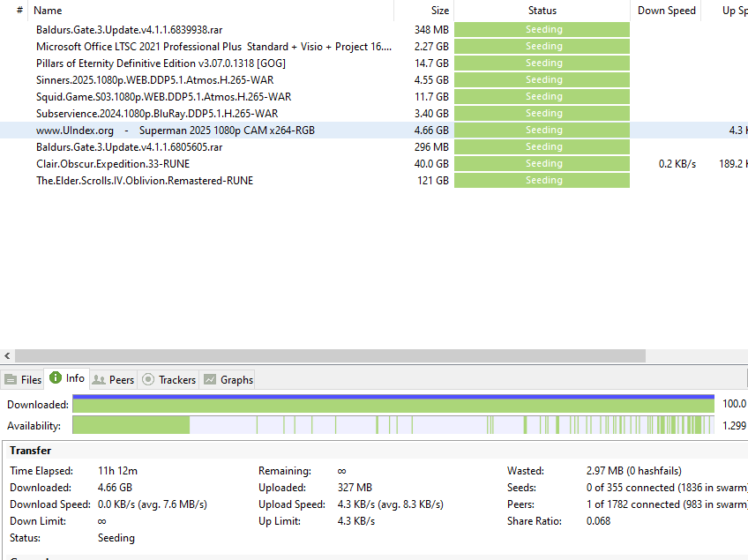Click the Uploaded value 327 MB
The width and height of the screenshot is (748, 560).
pos(355,488)
